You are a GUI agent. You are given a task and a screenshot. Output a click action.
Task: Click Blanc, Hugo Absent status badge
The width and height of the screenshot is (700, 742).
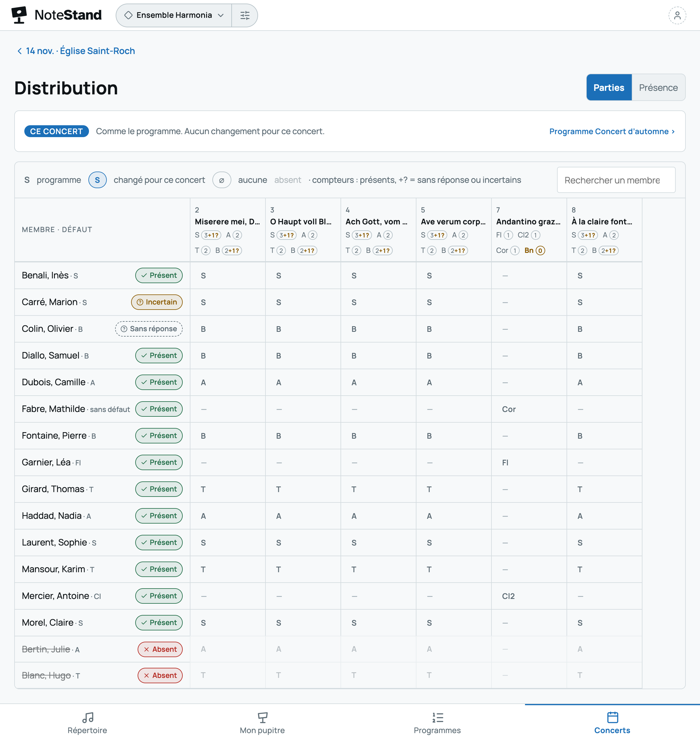coord(160,676)
